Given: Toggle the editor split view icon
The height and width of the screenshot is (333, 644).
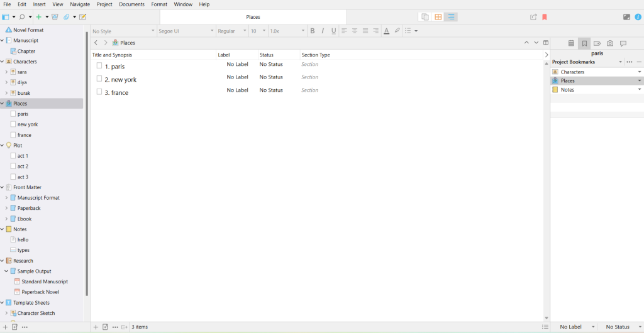Looking at the screenshot, I should (546, 43).
